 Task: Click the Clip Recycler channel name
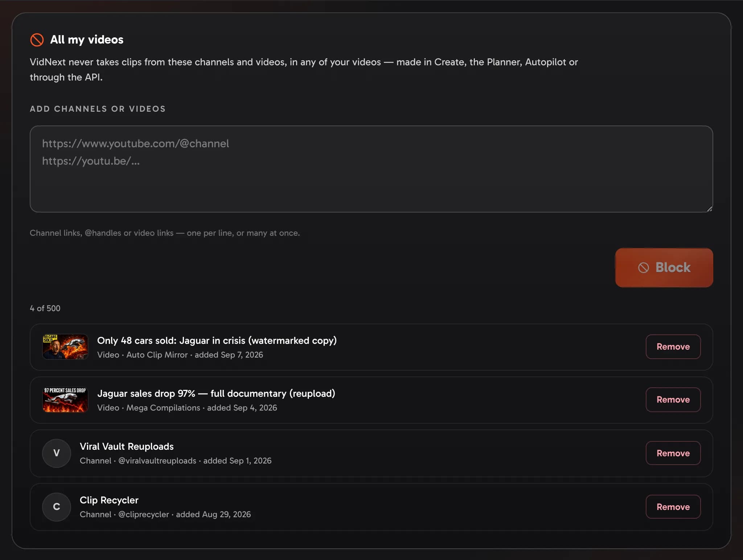[109, 500]
